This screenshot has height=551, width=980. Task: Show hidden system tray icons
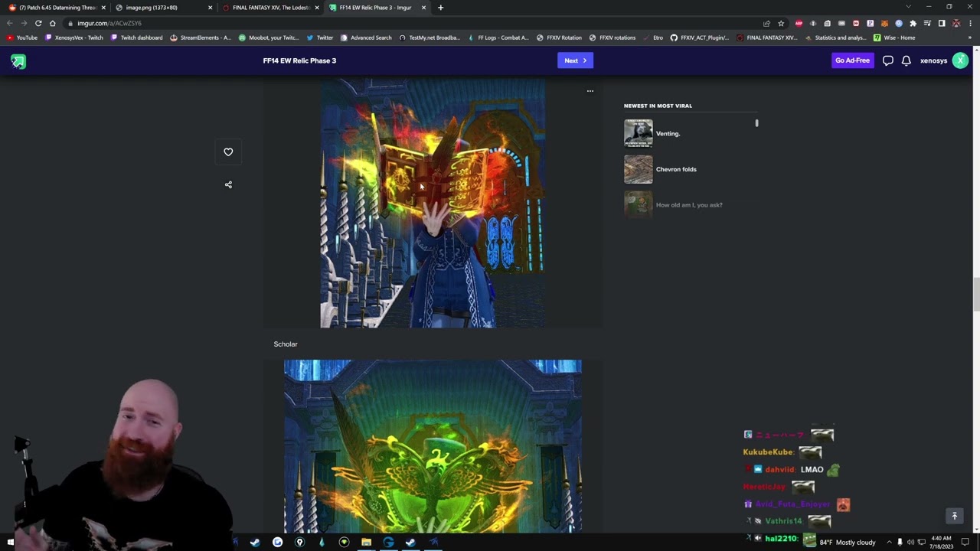pos(889,542)
